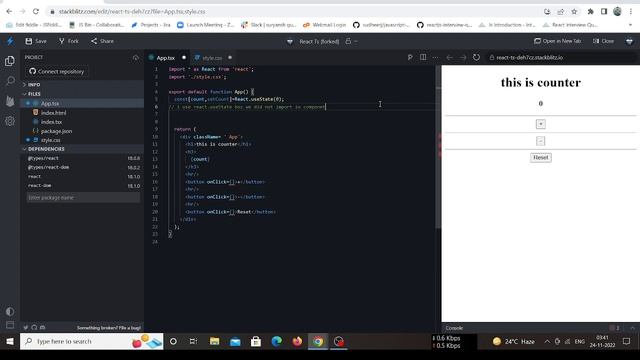Open the Console panel
The image size is (640, 360).
(454, 328)
